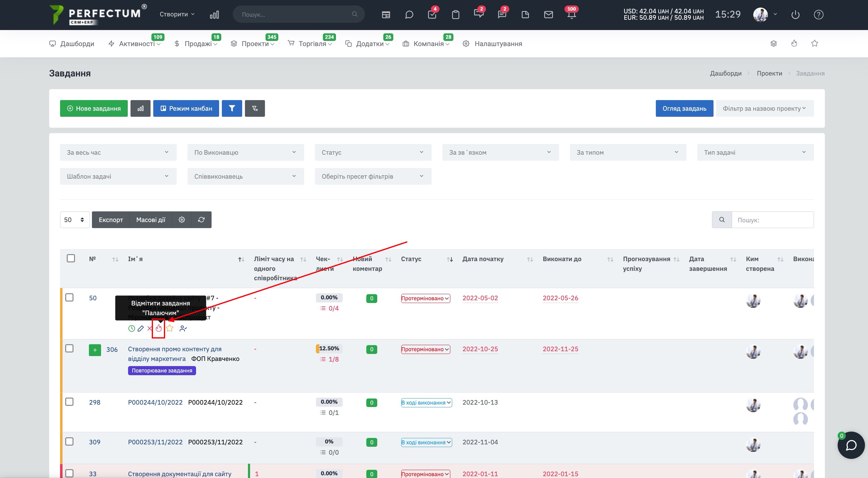This screenshot has width=868, height=478.
Task: Click the power logout icon
Action: 795,15
